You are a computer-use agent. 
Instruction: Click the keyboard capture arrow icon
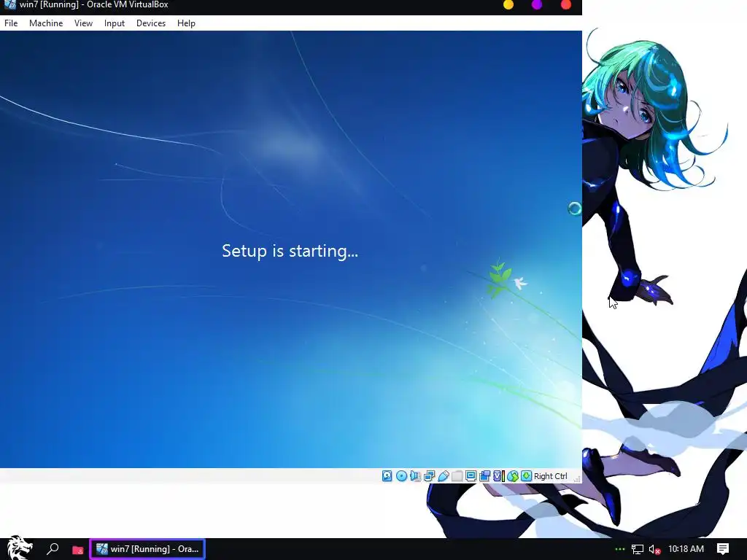[527, 475]
